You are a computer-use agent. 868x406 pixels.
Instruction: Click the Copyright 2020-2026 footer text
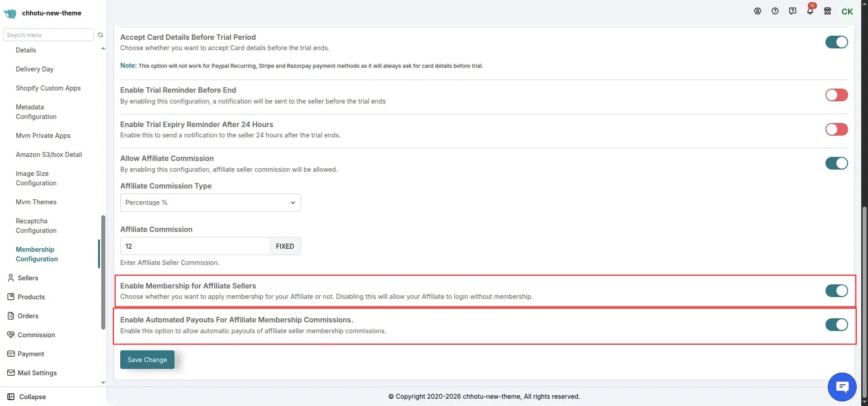(x=484, y=397)
